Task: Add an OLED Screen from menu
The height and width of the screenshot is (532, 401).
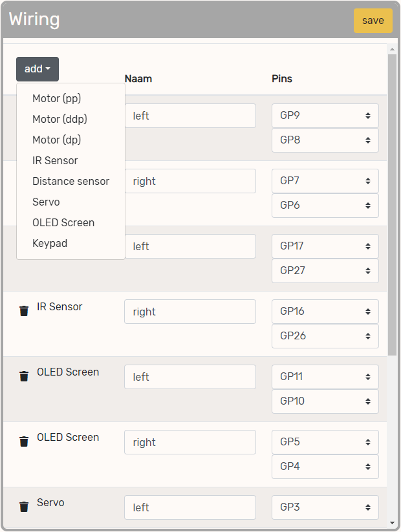Action: click(63, 222)
